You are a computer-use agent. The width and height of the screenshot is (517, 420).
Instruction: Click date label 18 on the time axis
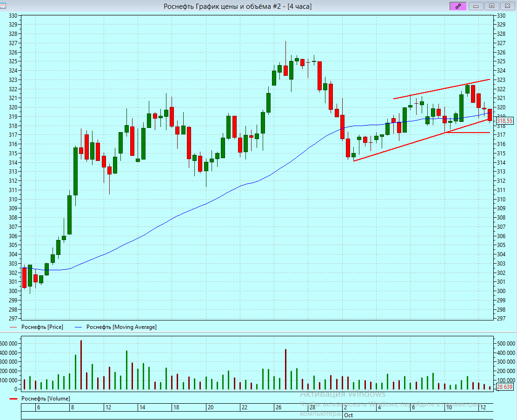pos(176,407)
